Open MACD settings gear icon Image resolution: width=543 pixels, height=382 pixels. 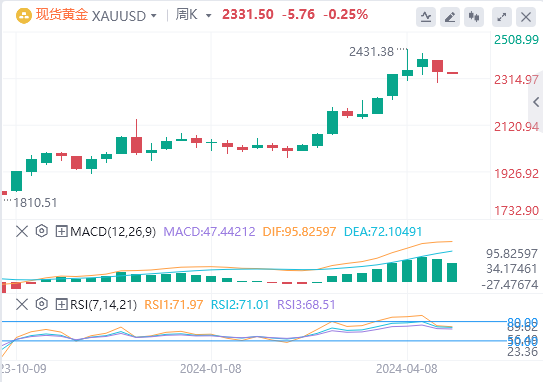[42, 231]
